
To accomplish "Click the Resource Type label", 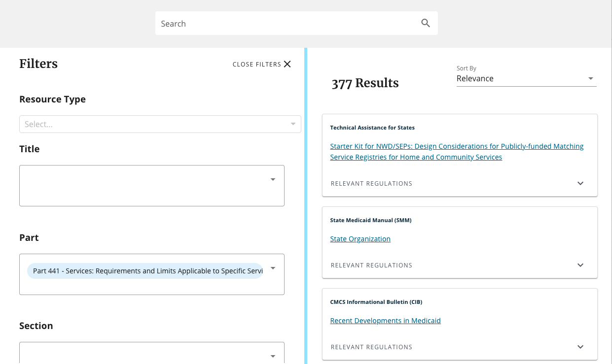I will [x=52, y=99].
